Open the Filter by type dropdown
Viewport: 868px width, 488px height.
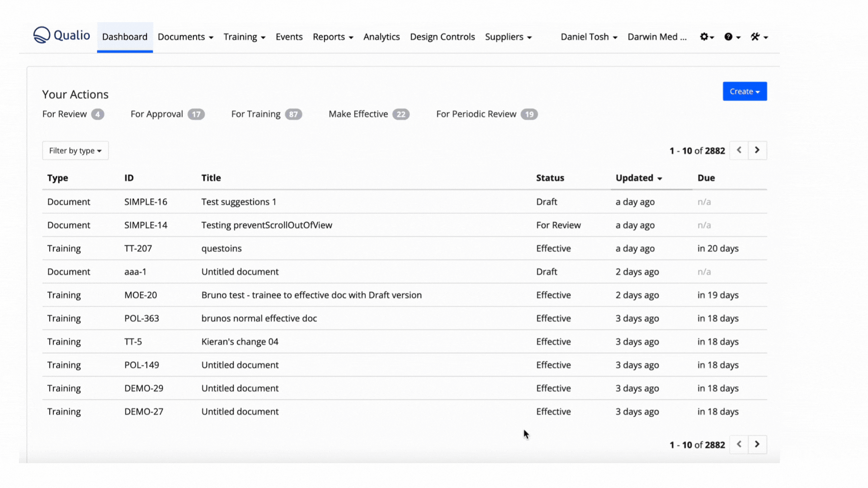tap(75, 150)
